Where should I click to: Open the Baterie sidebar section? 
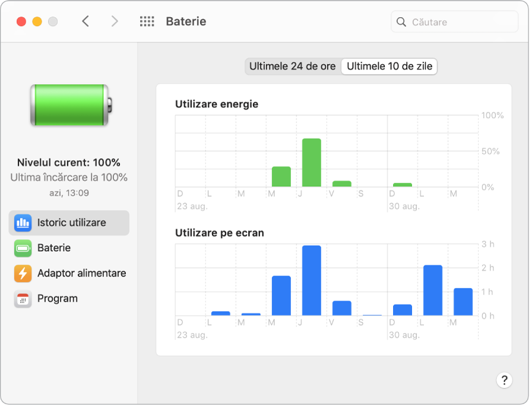pos(69,248)
